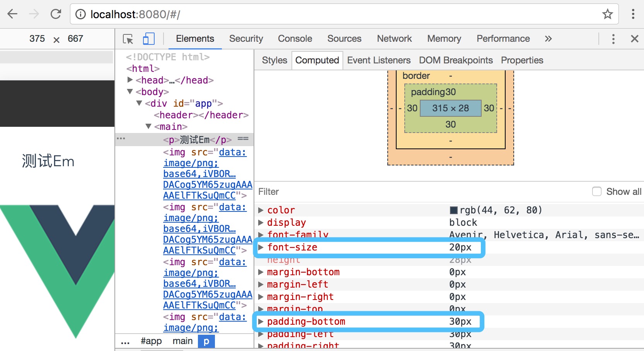644x351 pixels.
Task: Collapse the body element node
Action: [x=130, y=92]
